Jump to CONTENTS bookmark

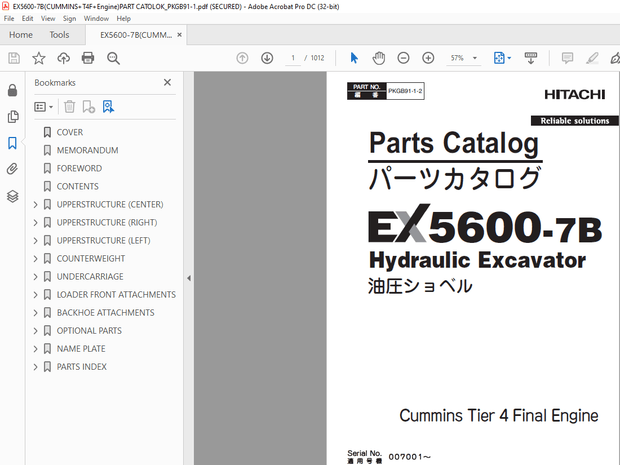pyautogui.click(x=78, y=186)
